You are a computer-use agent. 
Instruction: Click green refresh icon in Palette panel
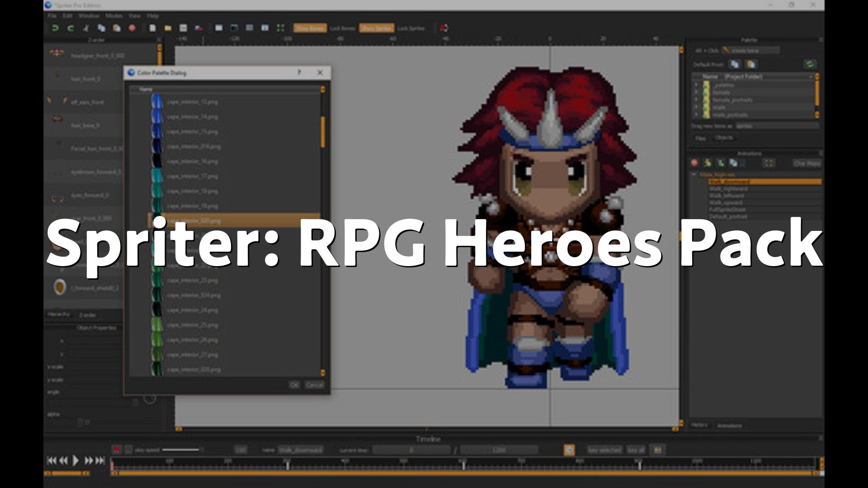[810, 64]
